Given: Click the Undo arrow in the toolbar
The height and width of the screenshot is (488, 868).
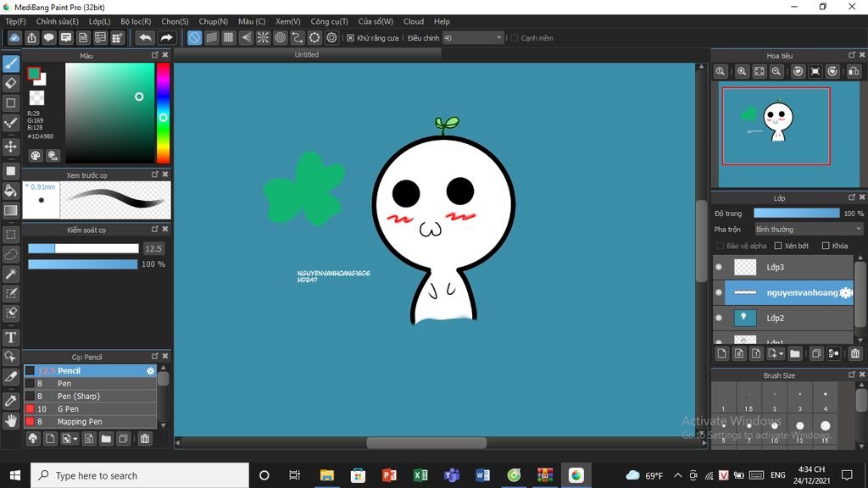Looking at the screenshot, I should coord(145,37).
